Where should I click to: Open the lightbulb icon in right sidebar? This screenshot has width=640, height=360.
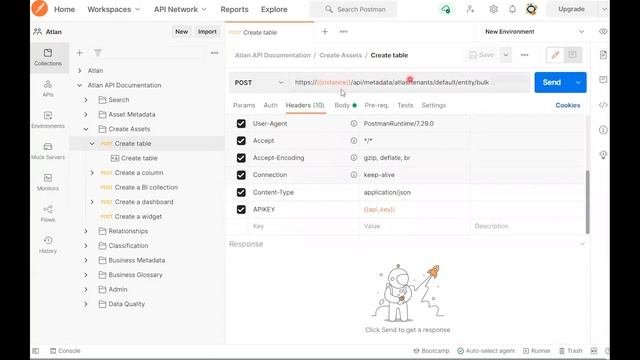tap(603, 155)
